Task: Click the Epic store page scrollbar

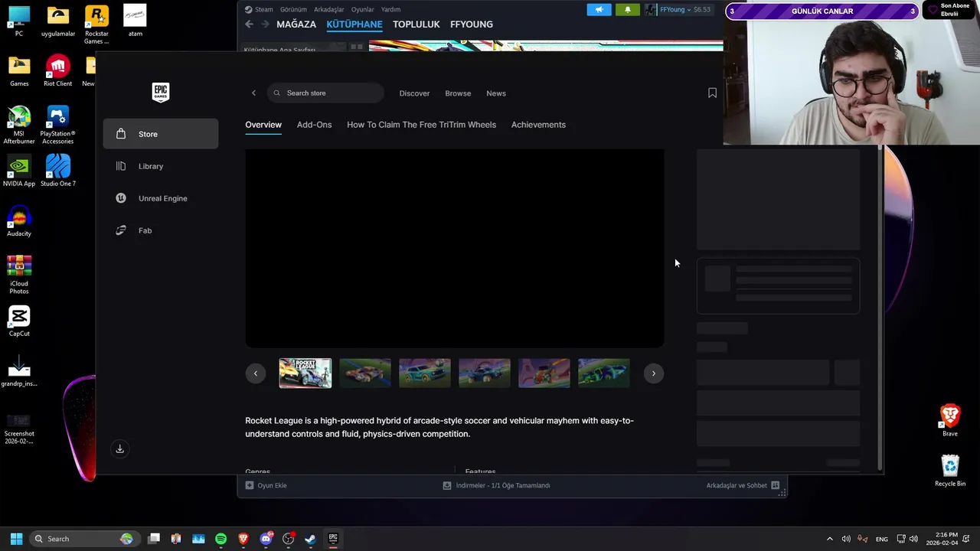Action: tap(880, 306)
